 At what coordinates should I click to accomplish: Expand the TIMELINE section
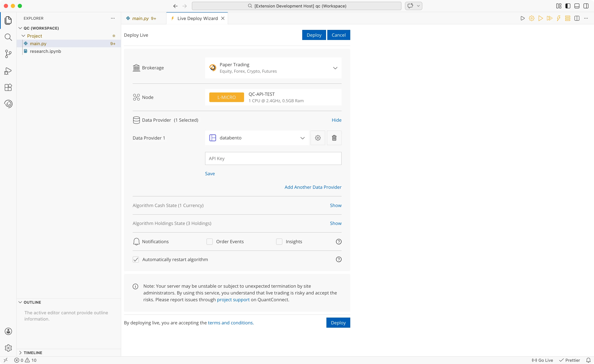tap(33, 353)
